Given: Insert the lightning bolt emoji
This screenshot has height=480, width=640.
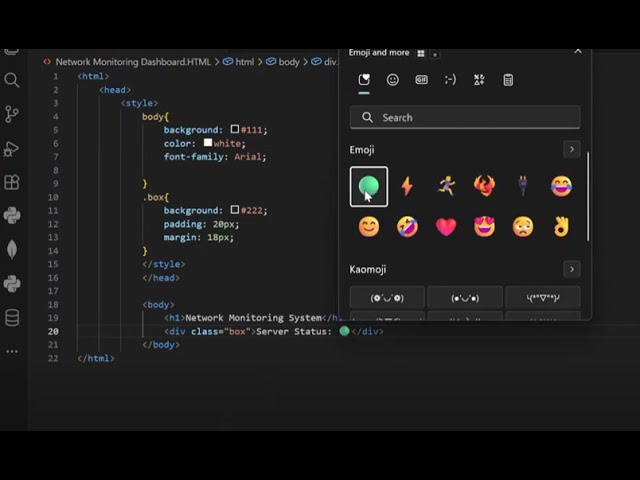Looking at the screenshot, I should [407, 187].
